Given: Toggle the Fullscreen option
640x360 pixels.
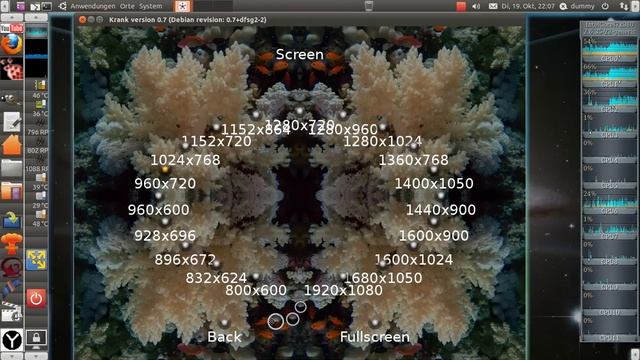Looking at the screenshot, I should point(375,337).
